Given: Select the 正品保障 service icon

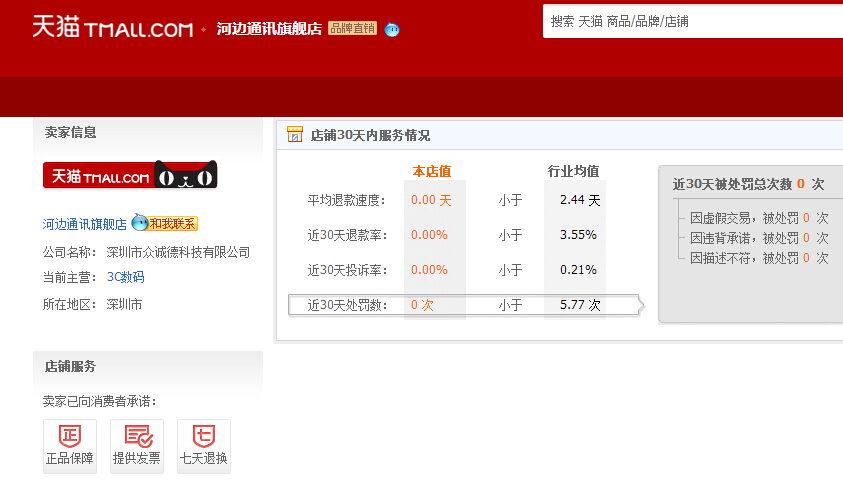Looking at the screenshot, I should [x=70, y=446].
